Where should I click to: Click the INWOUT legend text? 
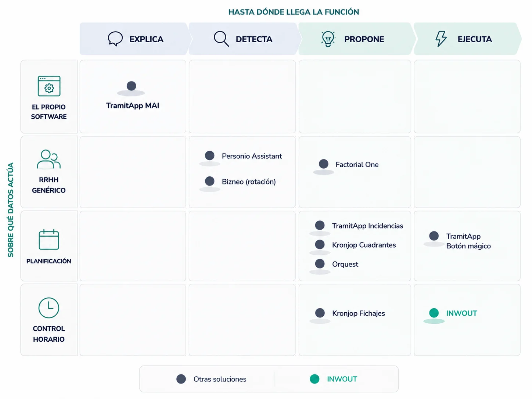click(342, 379)
